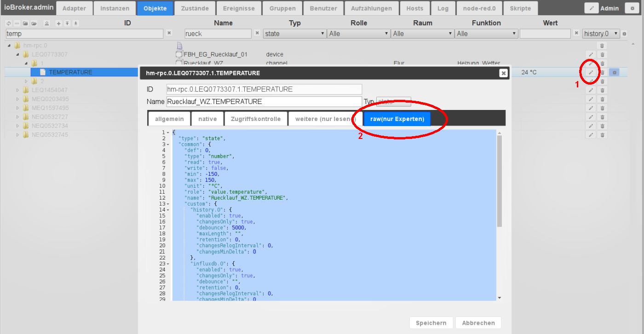Click the JSON editor vertical scrollbar
644x334 pixels.
(x=500, y=181)
